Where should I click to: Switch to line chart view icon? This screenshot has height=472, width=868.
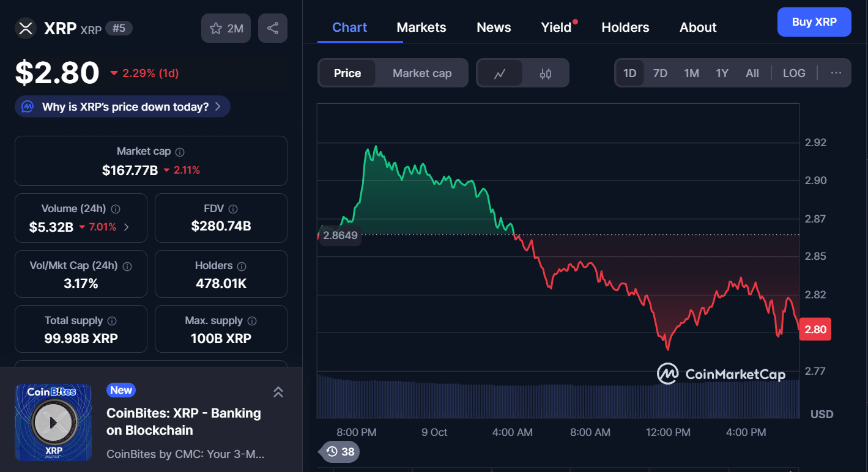click(x=500, y=73)
